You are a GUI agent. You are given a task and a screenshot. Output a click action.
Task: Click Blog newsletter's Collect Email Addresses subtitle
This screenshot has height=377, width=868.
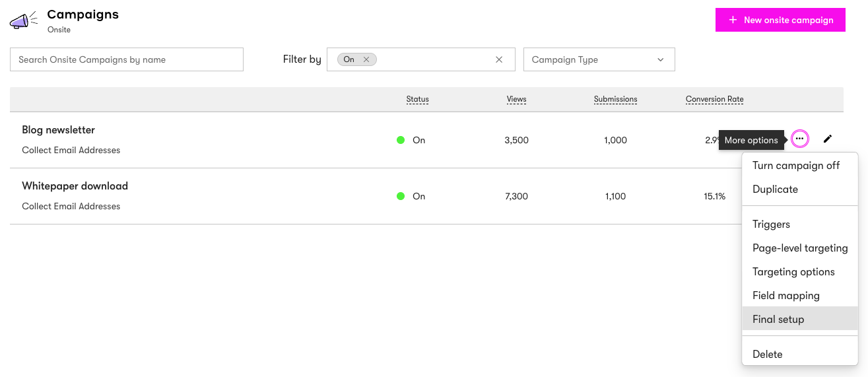click(x=71, y=150)
